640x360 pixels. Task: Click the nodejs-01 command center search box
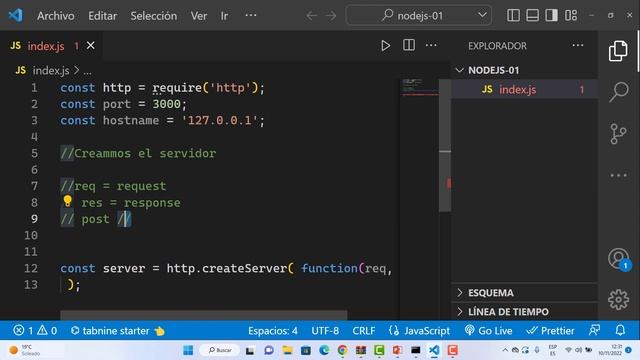(x=418, y=16)
